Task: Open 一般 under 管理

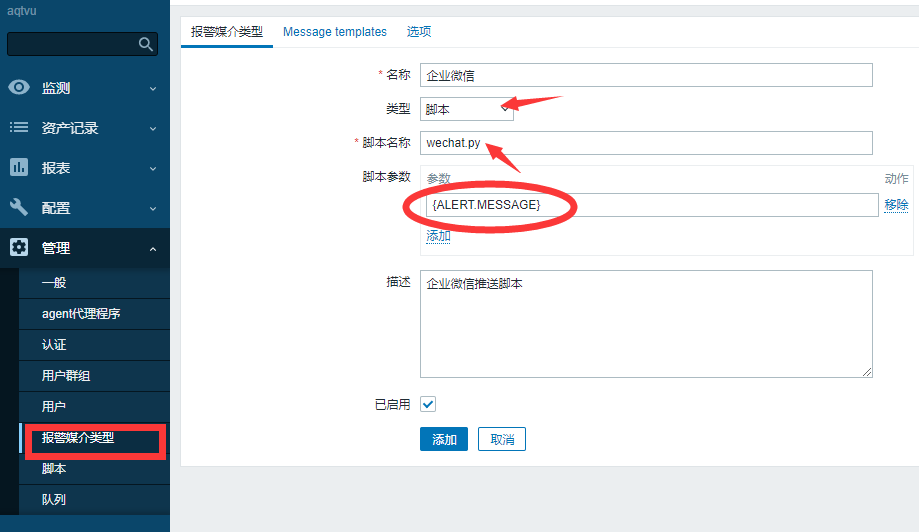Action: click(x=94, y=282)
